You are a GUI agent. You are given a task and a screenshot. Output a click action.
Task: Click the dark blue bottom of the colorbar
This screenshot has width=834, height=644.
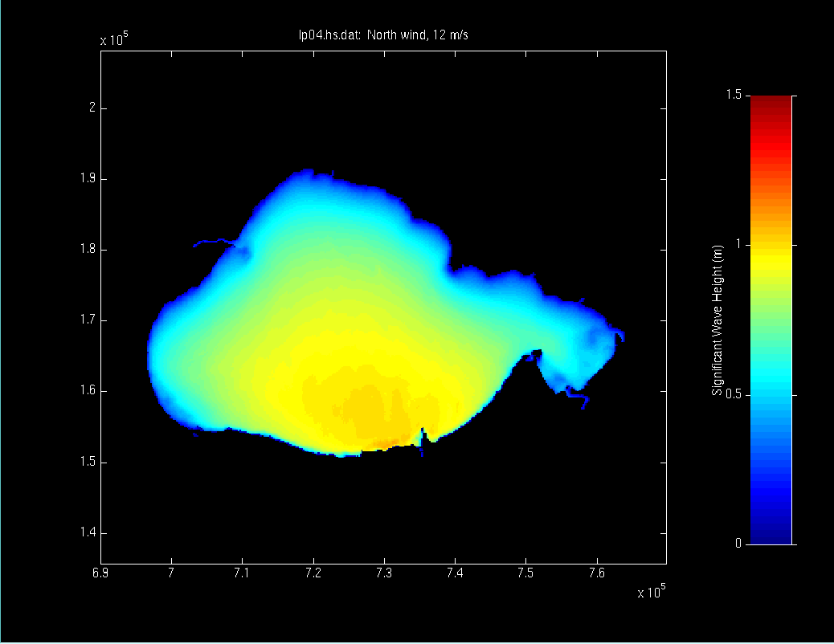coord(771,536)
